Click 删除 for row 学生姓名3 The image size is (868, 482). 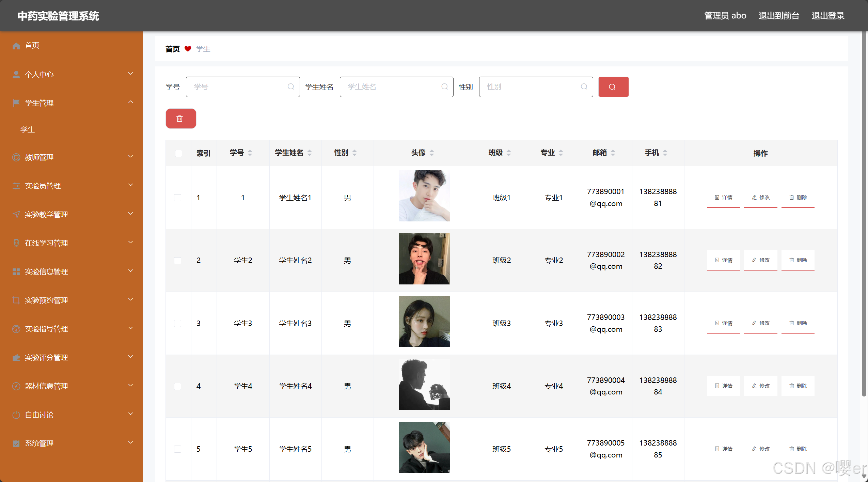(x=798, y=323)
